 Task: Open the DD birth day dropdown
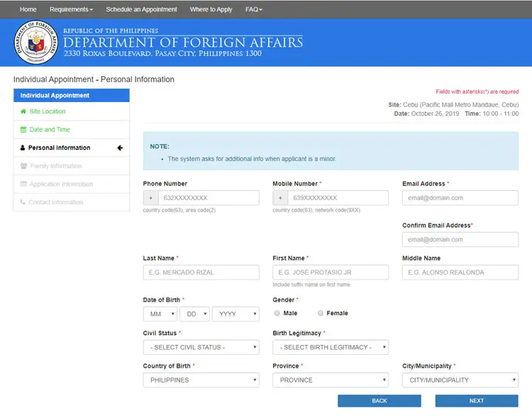point(195,314)
